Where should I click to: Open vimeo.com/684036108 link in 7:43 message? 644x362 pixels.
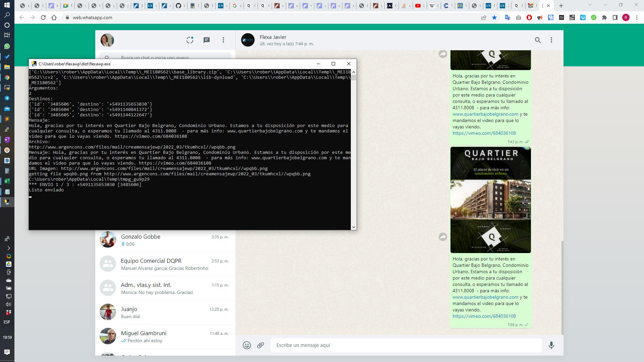484,133
